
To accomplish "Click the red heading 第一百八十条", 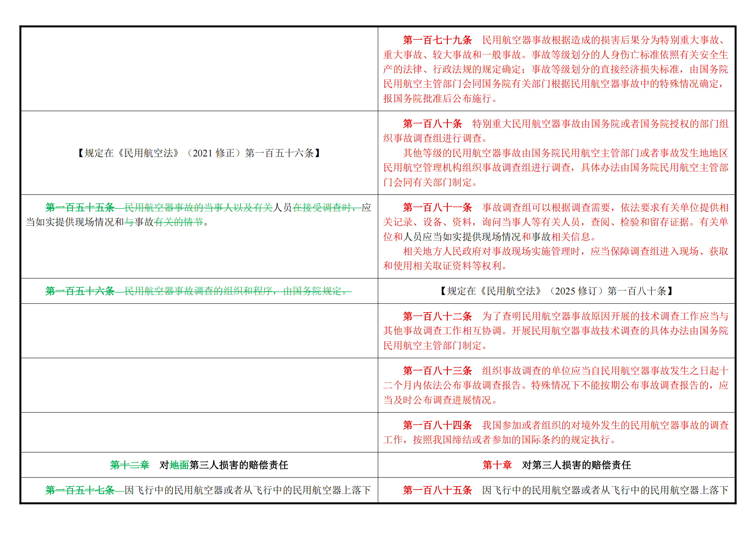I will (432, 124).
